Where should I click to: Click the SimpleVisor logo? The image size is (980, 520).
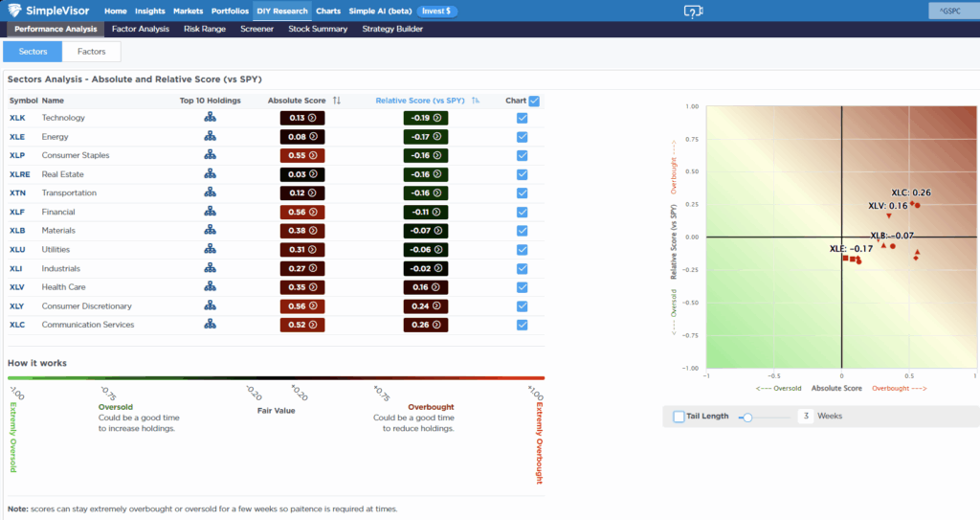[49, 11]
